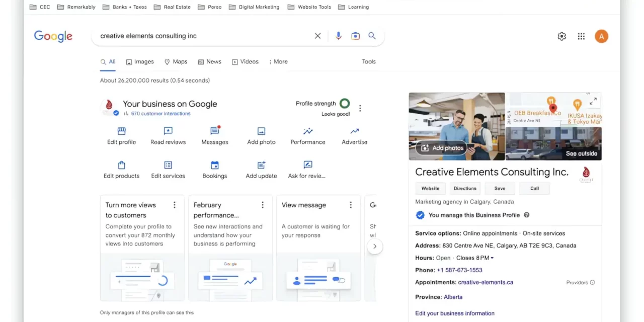Click the Add photos button on image
Viewport: 644px width, 322px height.
[442, 148]
